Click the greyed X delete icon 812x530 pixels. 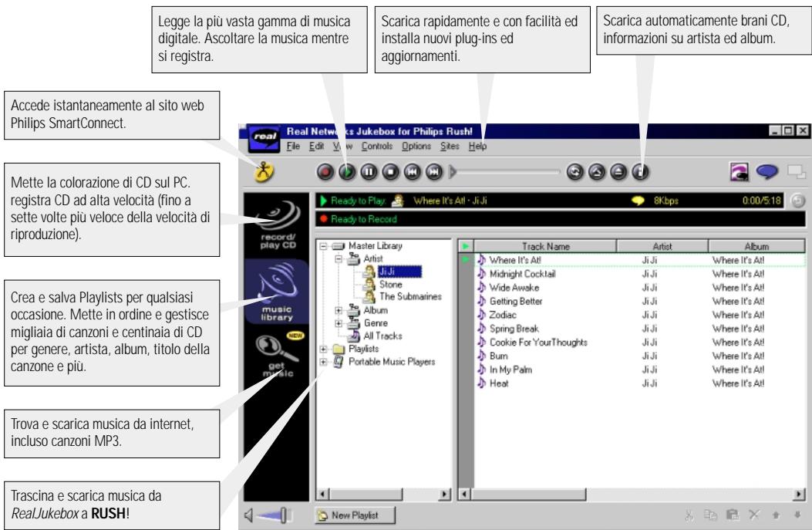[754, 515]
